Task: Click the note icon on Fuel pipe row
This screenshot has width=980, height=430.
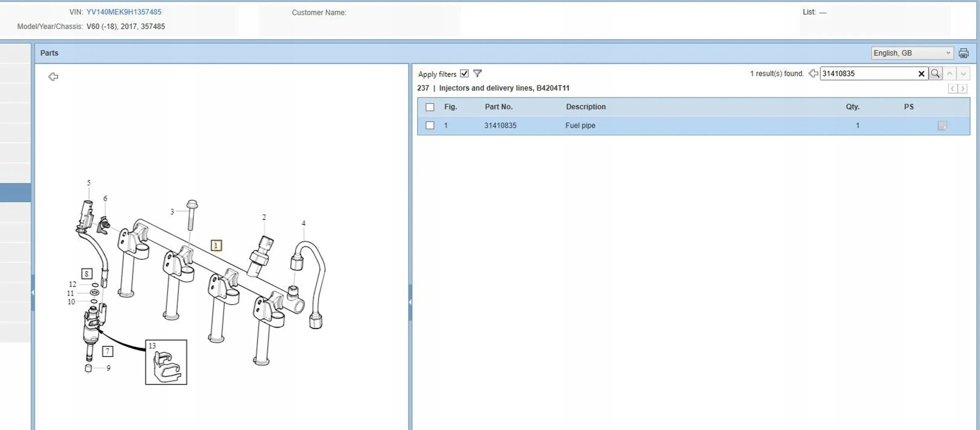Action: [942, 125]
